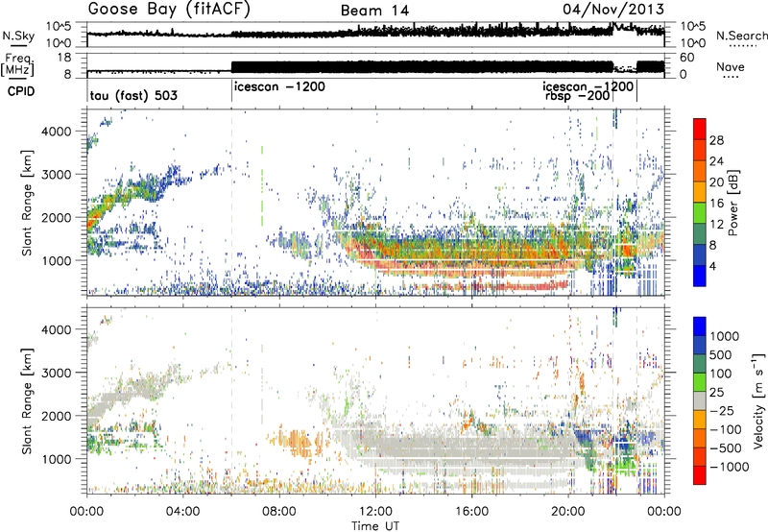Click the 'Beam 14' label
The height and width of the screenshot is (532, 768).
point(374,11)
